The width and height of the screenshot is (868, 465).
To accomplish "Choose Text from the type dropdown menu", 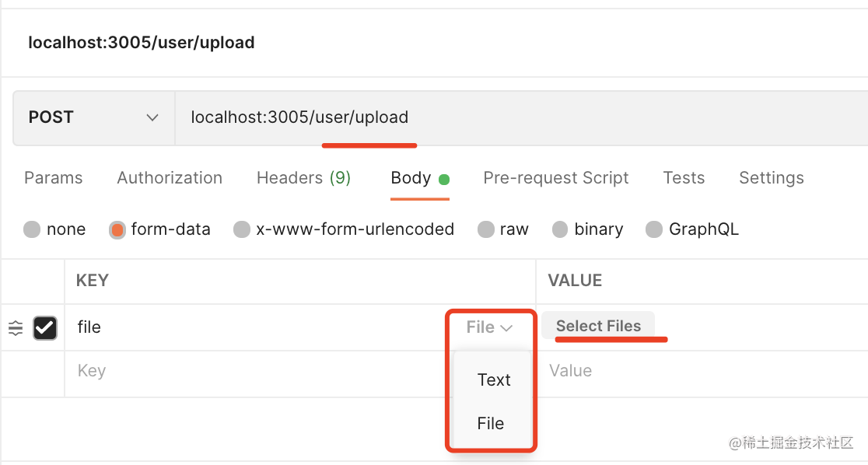I will point(494,379).
